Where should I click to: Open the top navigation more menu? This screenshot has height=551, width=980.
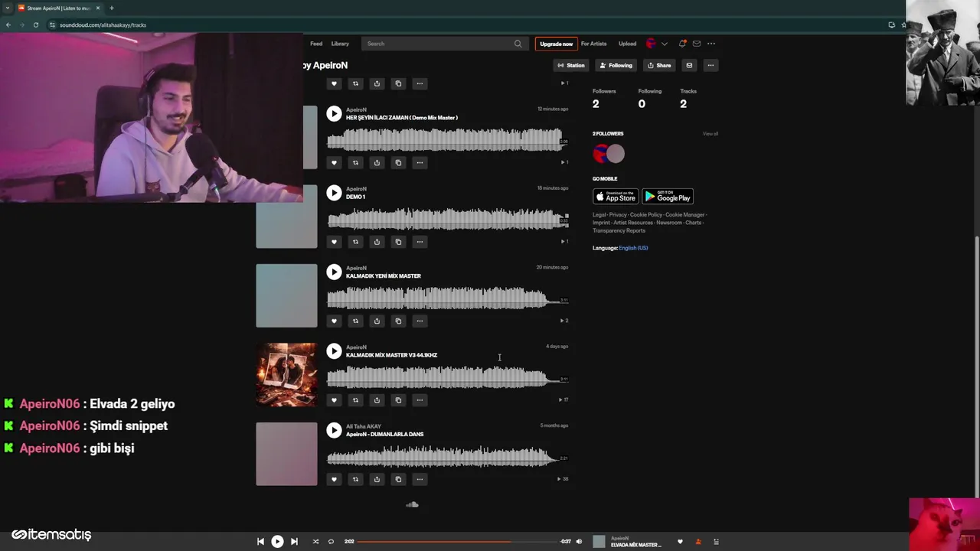coord(711,44)
